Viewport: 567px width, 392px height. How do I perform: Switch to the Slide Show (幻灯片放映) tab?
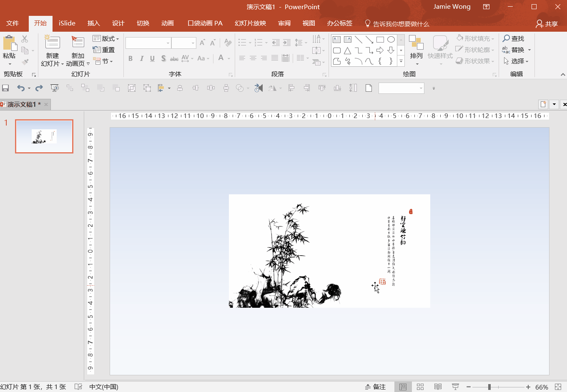250,23
